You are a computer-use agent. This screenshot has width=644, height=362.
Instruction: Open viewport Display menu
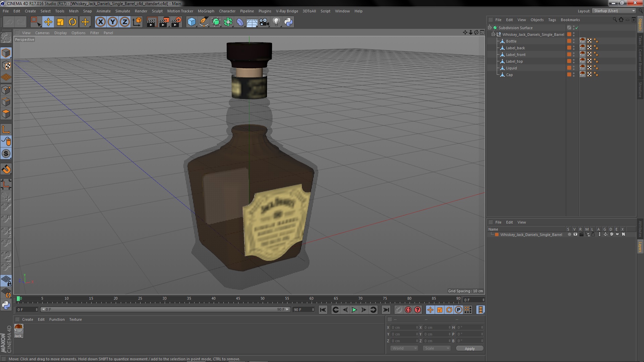(60, 33)
